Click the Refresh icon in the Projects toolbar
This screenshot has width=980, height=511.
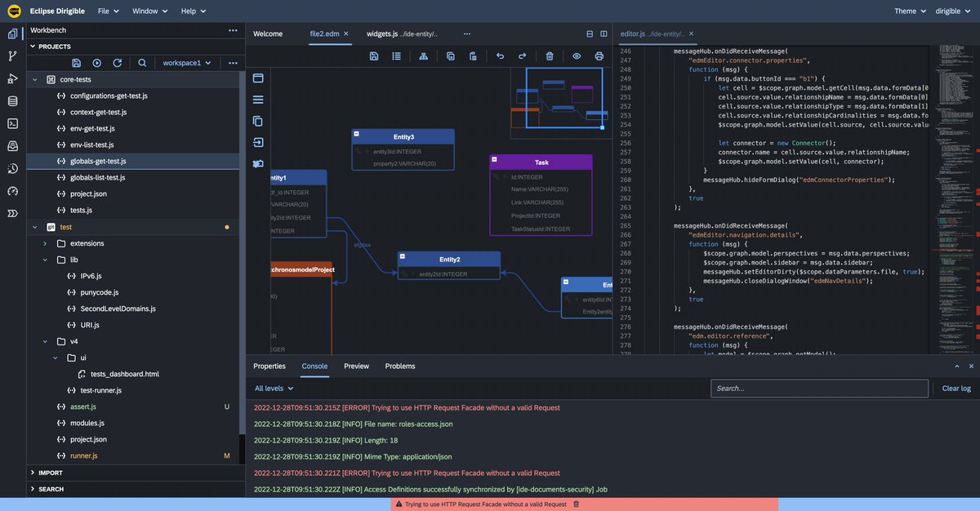tap(117, 63)
